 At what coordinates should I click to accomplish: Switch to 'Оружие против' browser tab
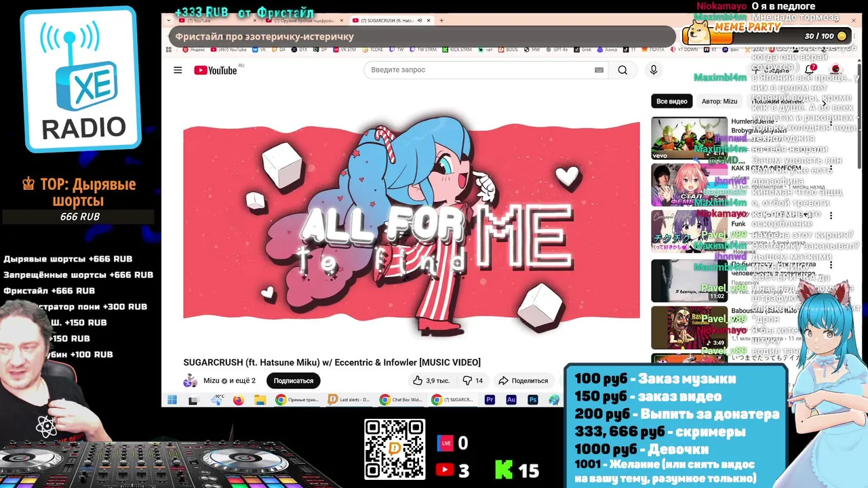304,20
